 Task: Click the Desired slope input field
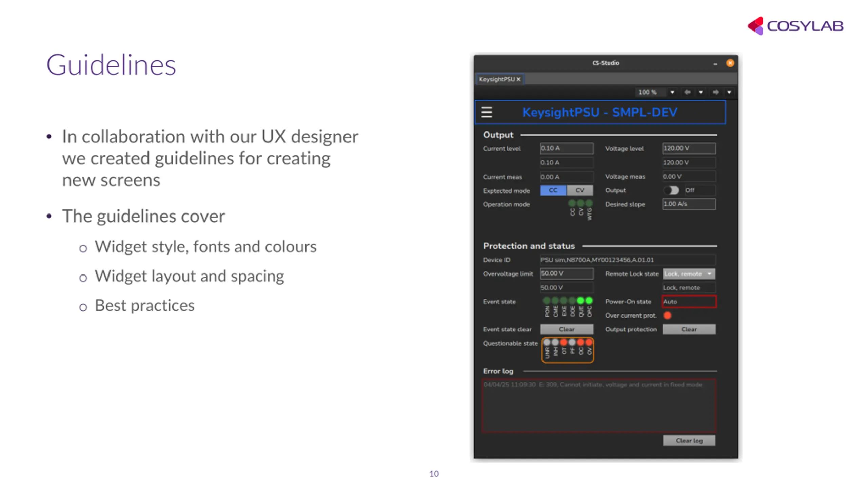tap(689, 204)
